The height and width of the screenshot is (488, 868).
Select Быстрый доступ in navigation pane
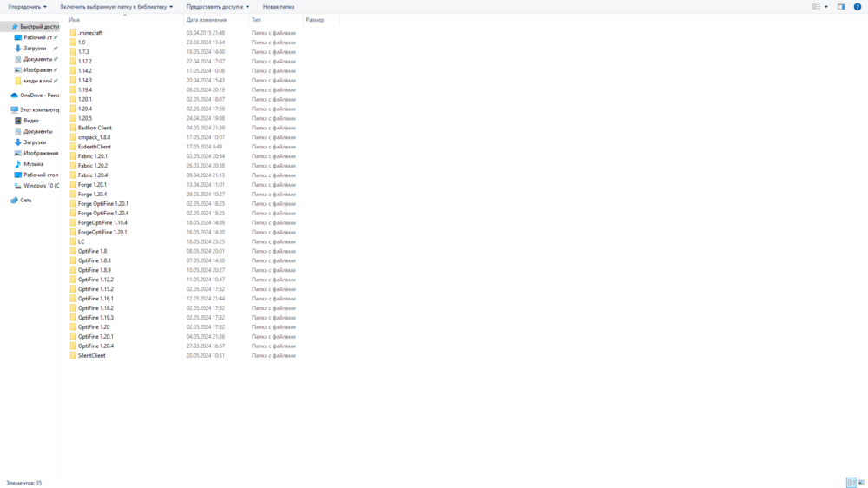35,27
